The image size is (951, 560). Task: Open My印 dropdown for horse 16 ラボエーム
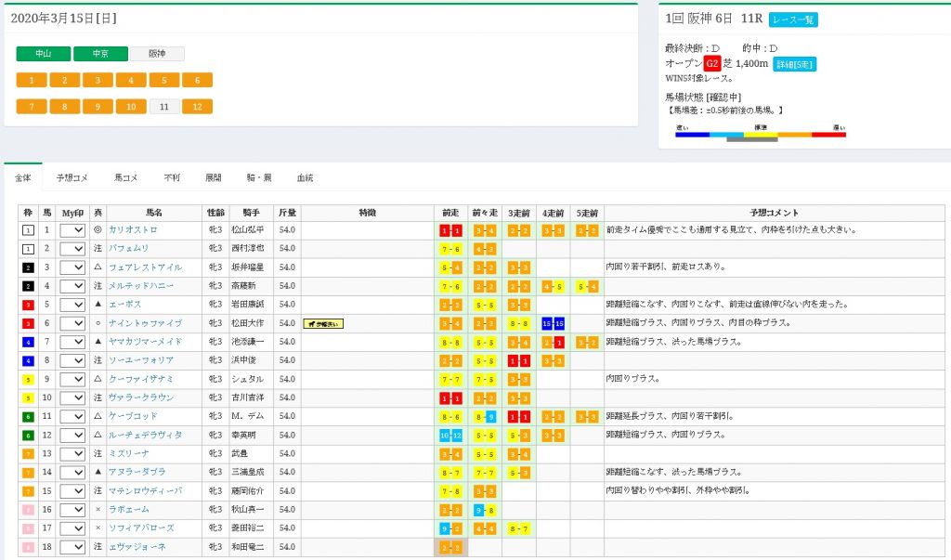72,510
